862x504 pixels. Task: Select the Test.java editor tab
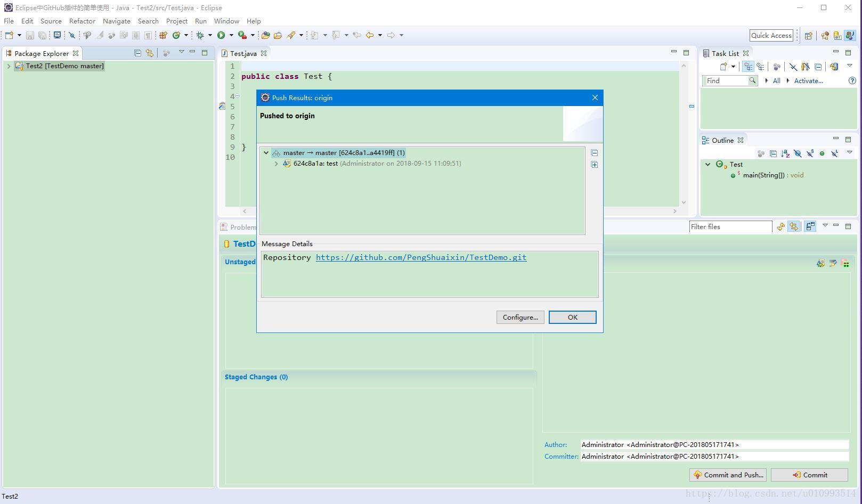tap(243, 53)
